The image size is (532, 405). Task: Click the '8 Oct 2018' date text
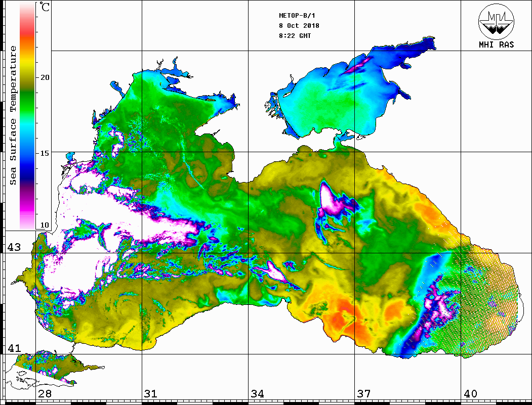pos(299,26)
